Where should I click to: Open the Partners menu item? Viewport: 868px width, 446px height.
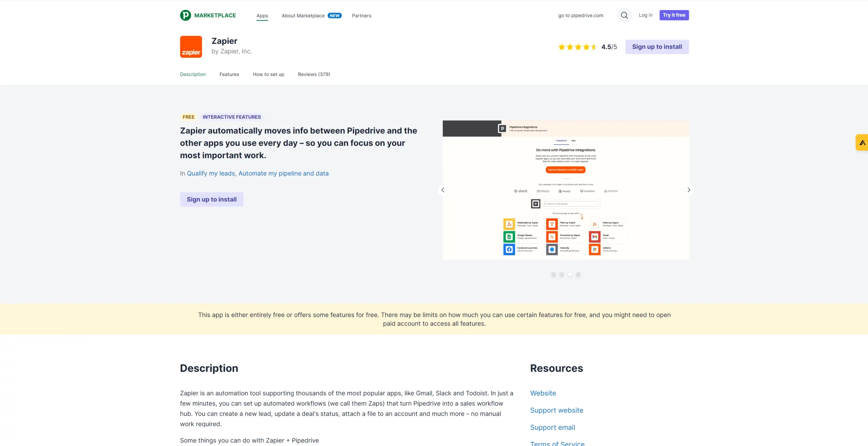(x=361, y=16)
